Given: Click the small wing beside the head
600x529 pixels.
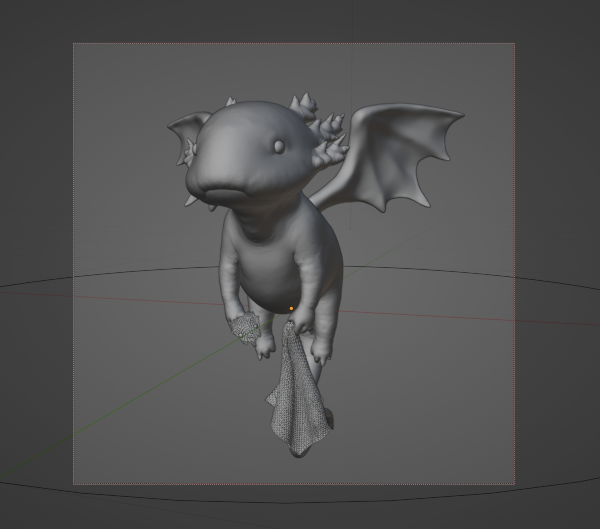Looking at the screenshot, I should [x=185, y=128].
